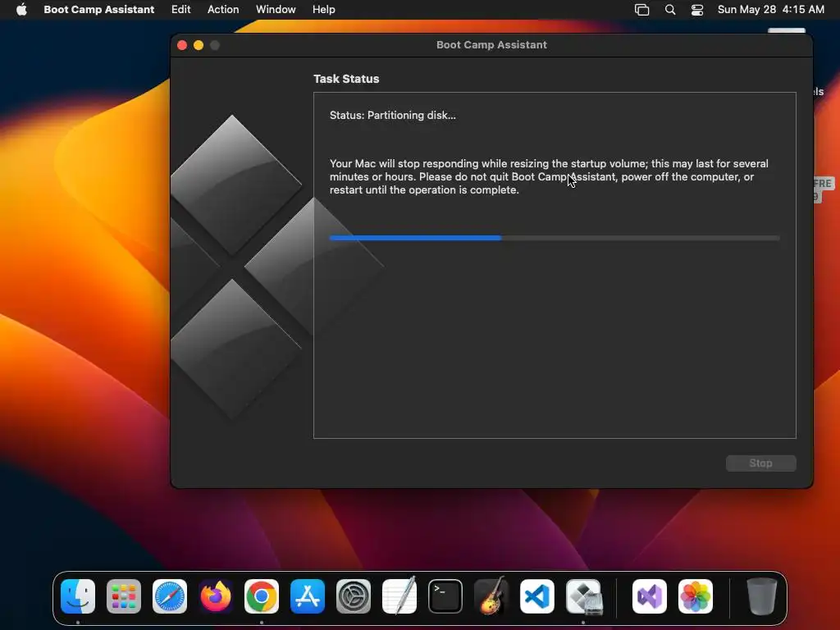
Task: Open Visual Studio from the dock
Action: [650, 596]
